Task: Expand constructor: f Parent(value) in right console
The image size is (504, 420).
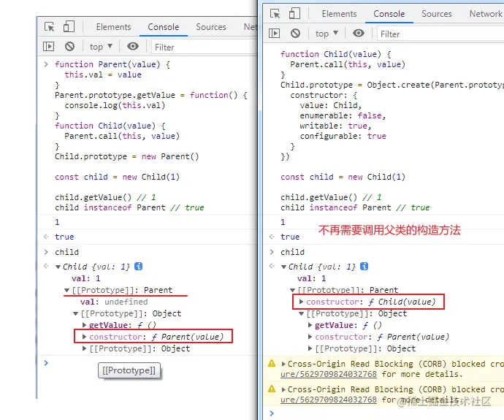Action: [310, 337]
